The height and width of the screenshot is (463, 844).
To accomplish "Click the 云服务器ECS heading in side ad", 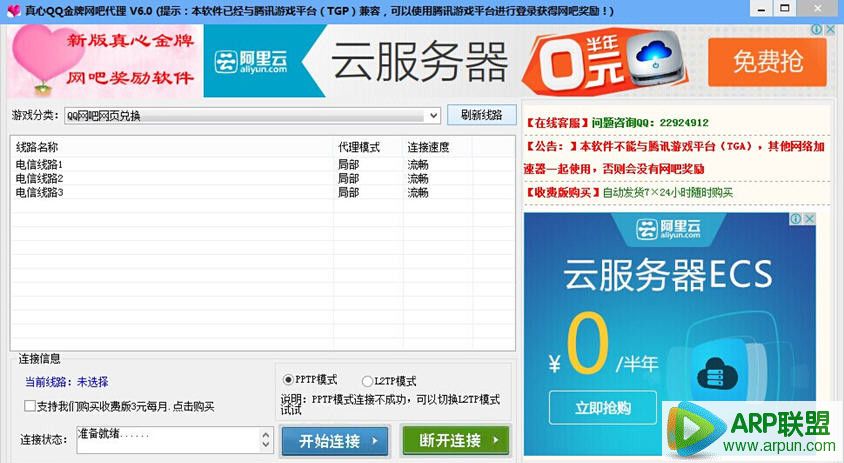I will (x=667, y=274).
